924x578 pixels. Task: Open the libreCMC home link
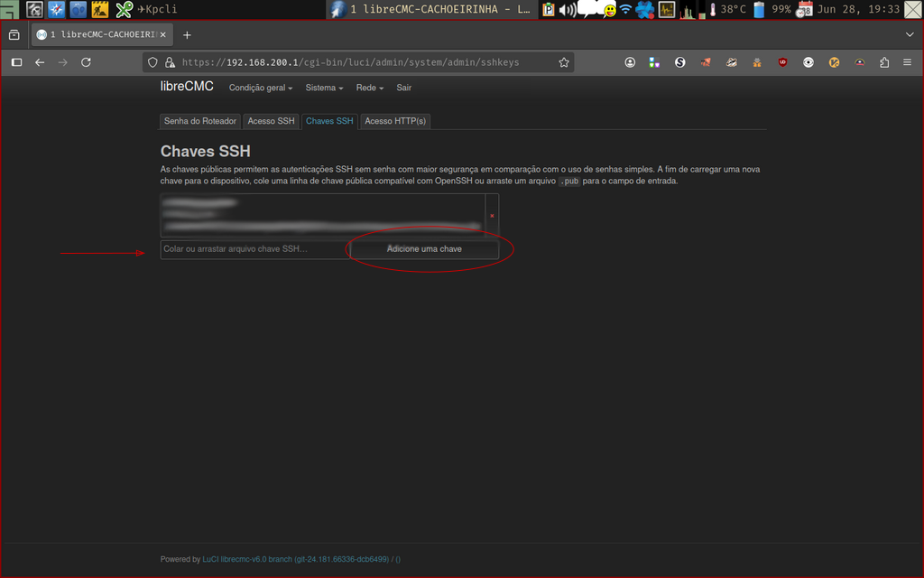tap(187, 87)
